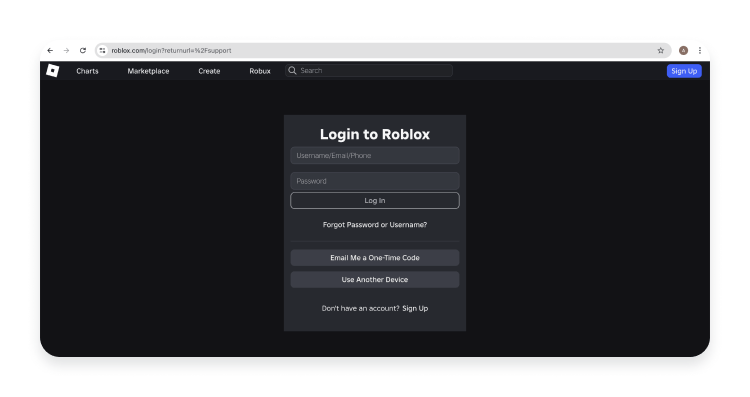Open the Robux nav item
This screenshot has width=750, height=397.
[x=260, y=71]
